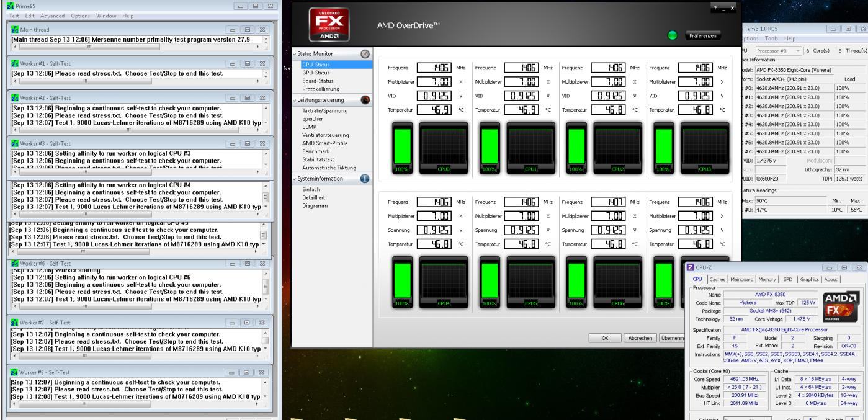
Task: Click the Main thread window icon
Action: tap(14, 29)
